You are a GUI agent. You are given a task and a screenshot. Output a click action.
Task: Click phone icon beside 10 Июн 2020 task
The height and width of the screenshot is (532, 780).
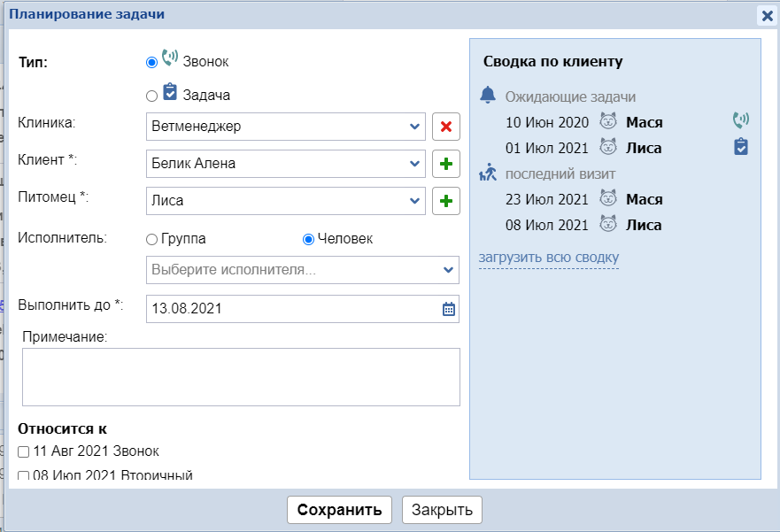coord(740,121)
